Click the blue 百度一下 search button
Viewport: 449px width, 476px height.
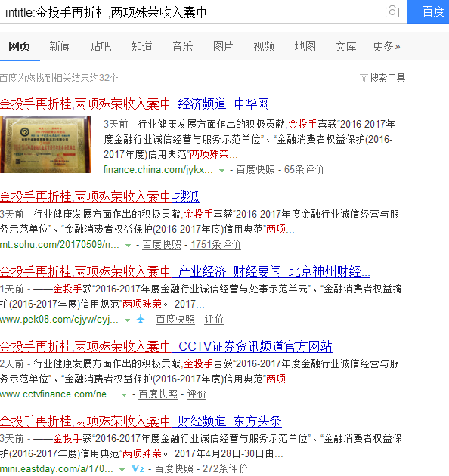click(x=428, y=12)
